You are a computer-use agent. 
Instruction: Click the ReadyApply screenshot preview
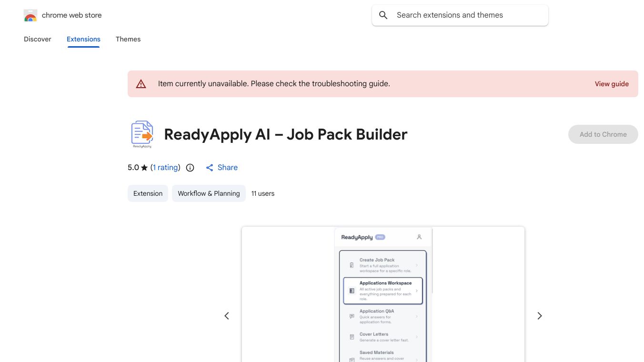click(383, 294)
